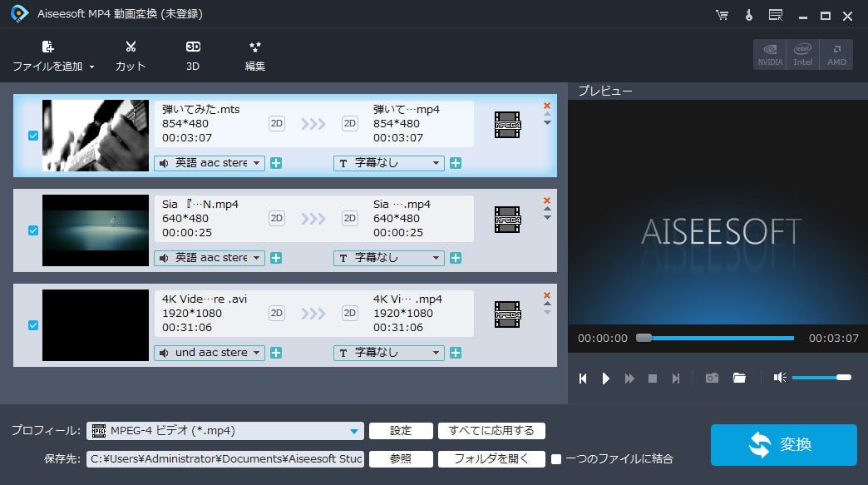
Task: Add subtitle to 4K Video file
Action: point(455,353)
